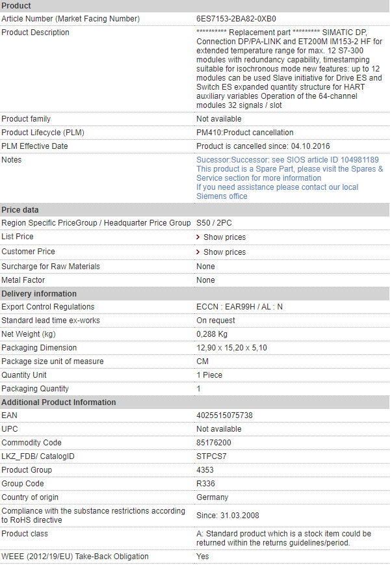Screen dimensions: 392x565
Task: Select the Surcharge for Raw Materials None value
Action: [205, 267]
